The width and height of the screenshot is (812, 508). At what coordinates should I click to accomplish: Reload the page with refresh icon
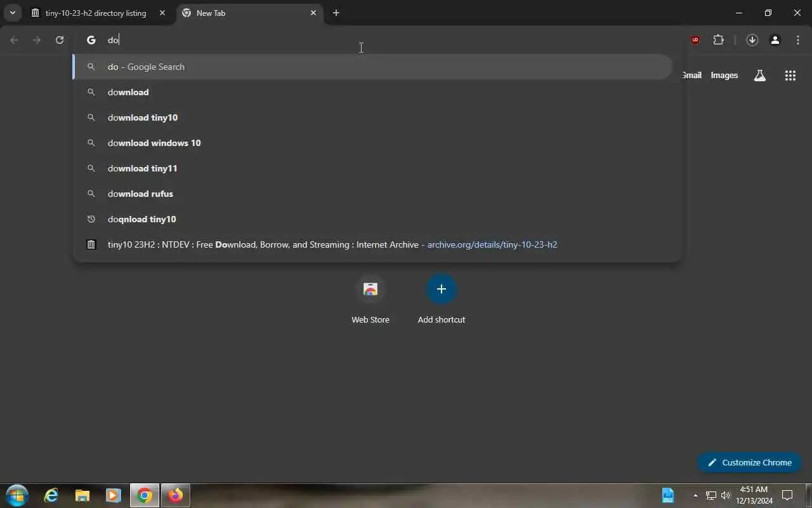(x=60, y=40)
